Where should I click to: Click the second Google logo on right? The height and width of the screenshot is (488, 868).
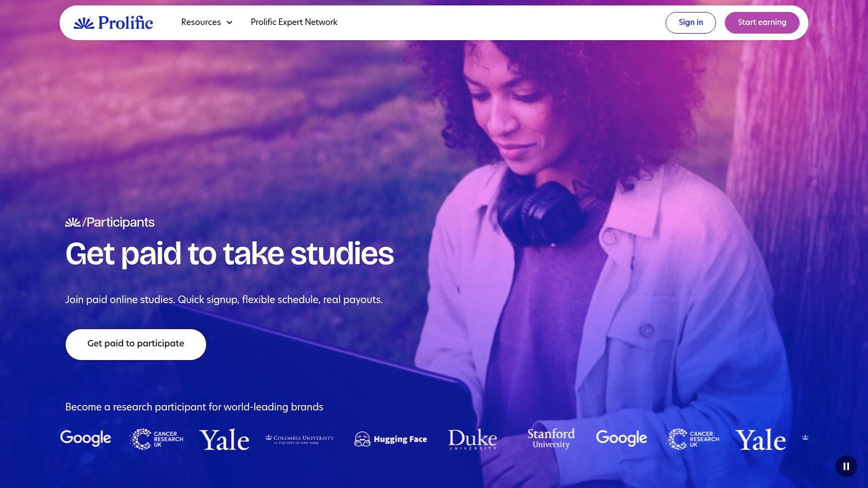point(622,438)
